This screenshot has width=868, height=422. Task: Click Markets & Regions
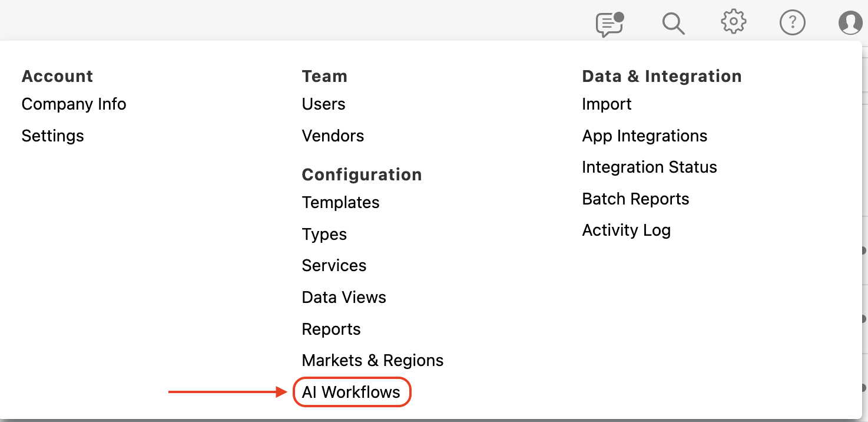pos(372,361)
